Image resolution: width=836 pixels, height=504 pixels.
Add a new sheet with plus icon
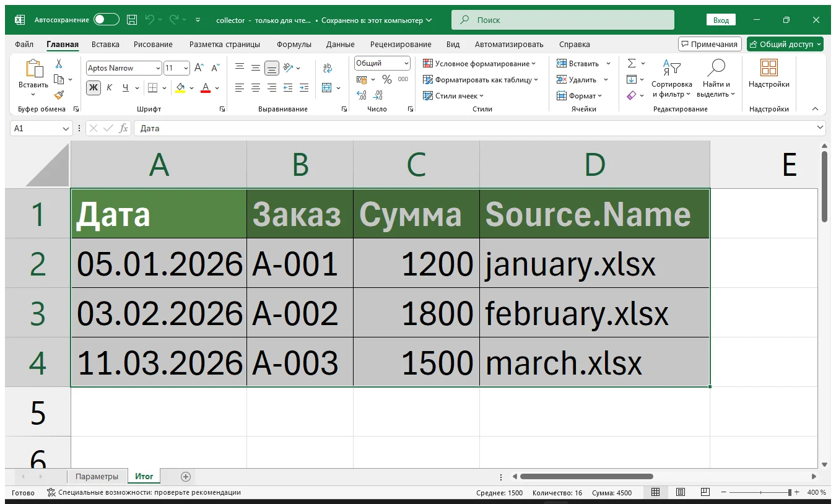click(x=185, y=477)
